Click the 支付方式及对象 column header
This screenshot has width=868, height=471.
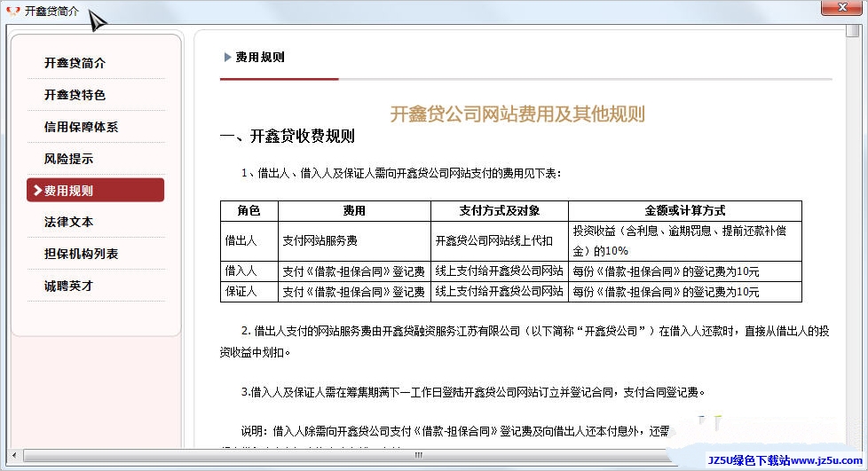point(500,211)
